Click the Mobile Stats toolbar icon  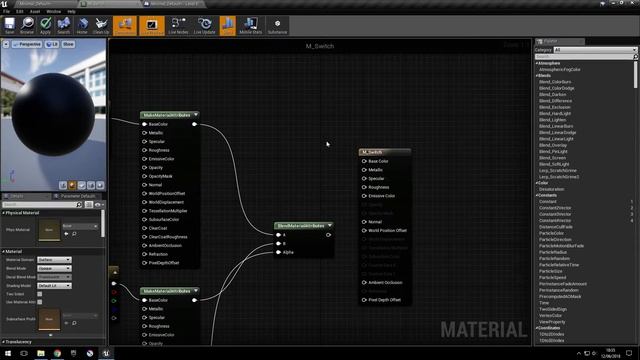click(250, 25)
